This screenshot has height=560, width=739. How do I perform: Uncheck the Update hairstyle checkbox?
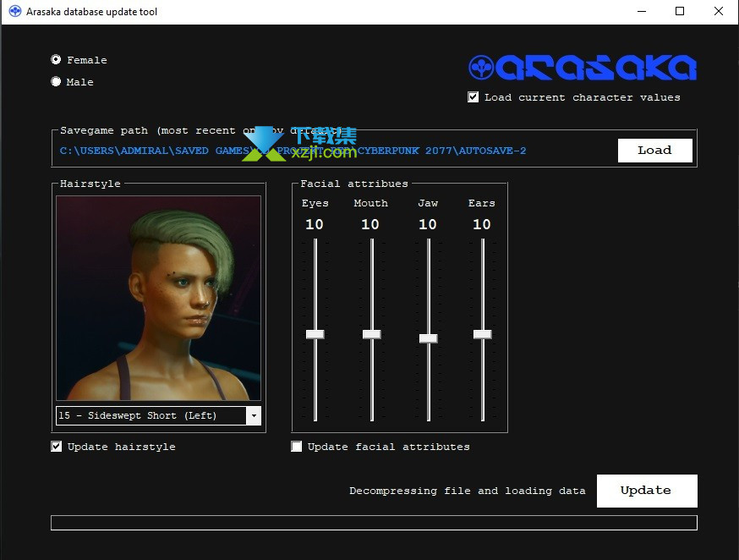(56, 447)
